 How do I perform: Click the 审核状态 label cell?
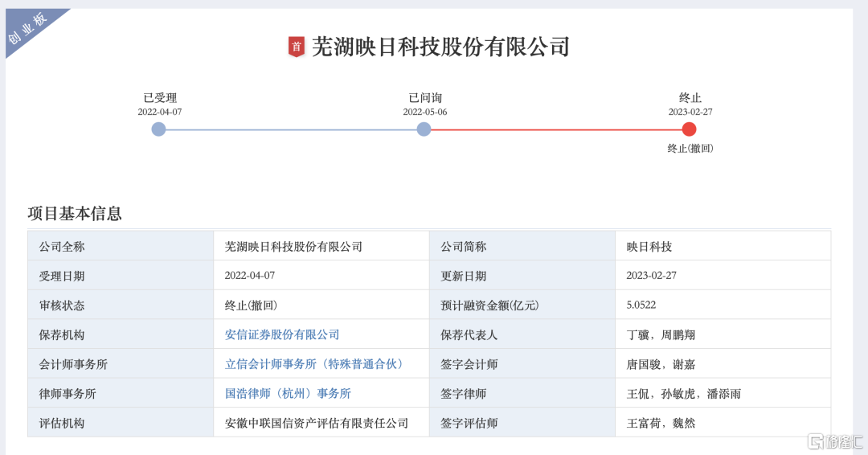[x=121, y=305]
